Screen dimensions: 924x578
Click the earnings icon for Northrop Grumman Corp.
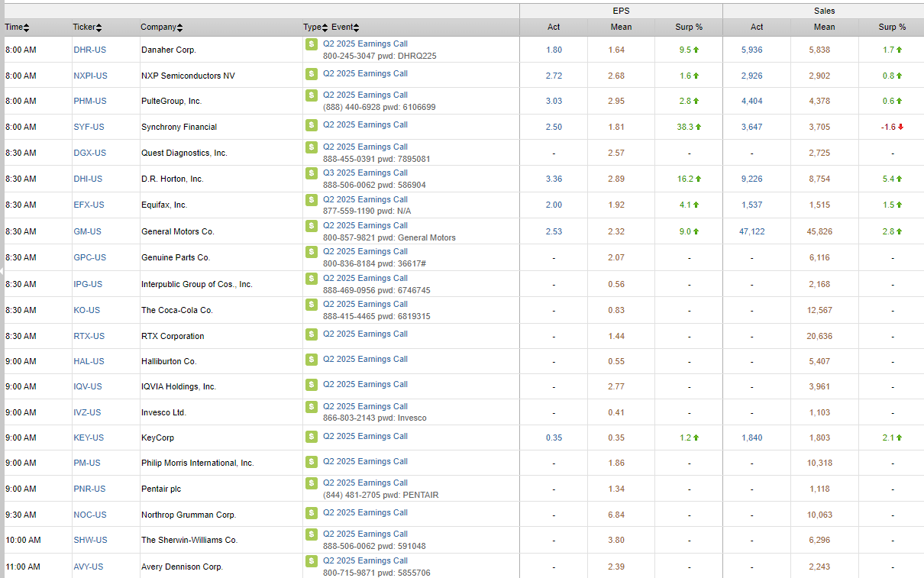(311, 513)
